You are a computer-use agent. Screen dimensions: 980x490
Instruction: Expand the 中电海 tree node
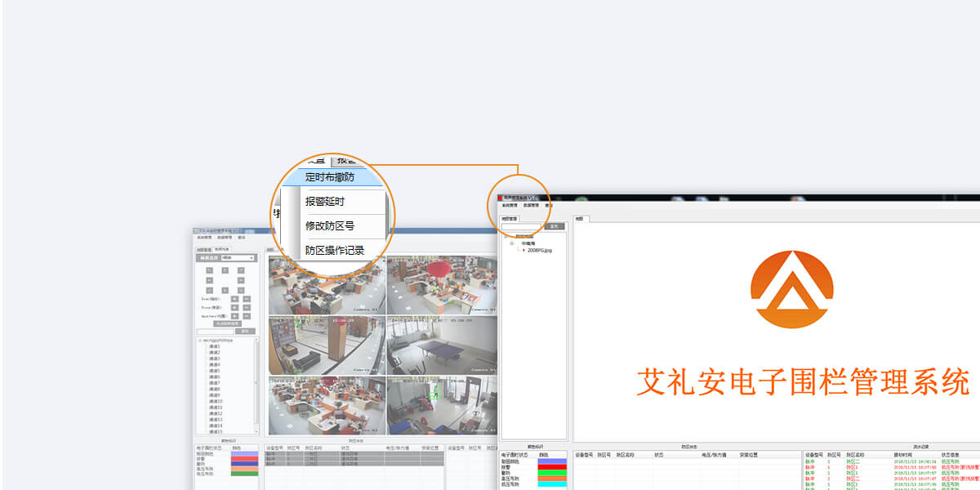pos(512,243)
